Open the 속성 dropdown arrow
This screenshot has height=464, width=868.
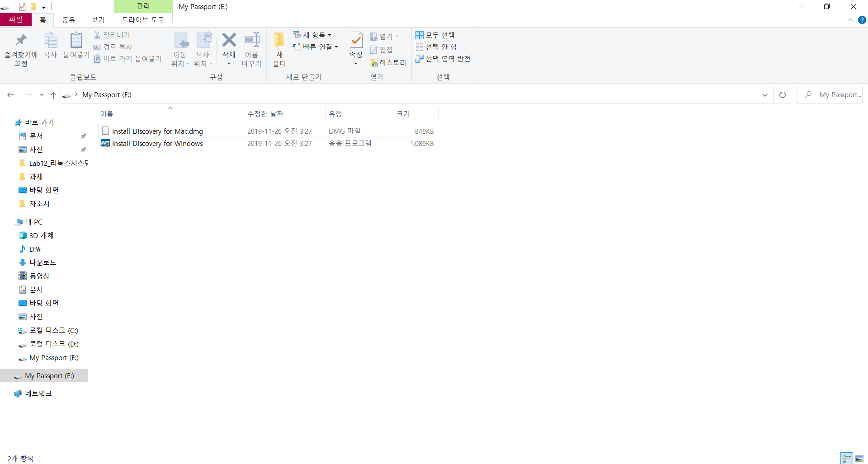356,64
